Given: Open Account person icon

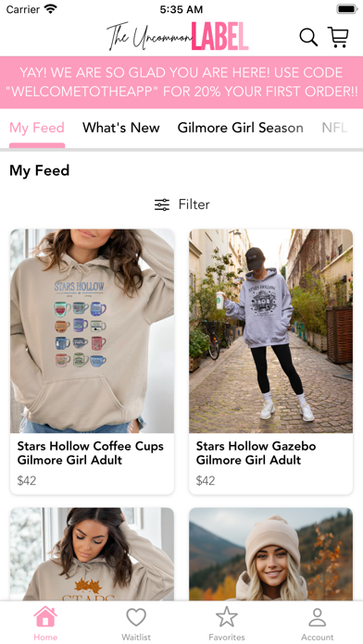Looking at the screenshot, I should [x=318, y=617].
